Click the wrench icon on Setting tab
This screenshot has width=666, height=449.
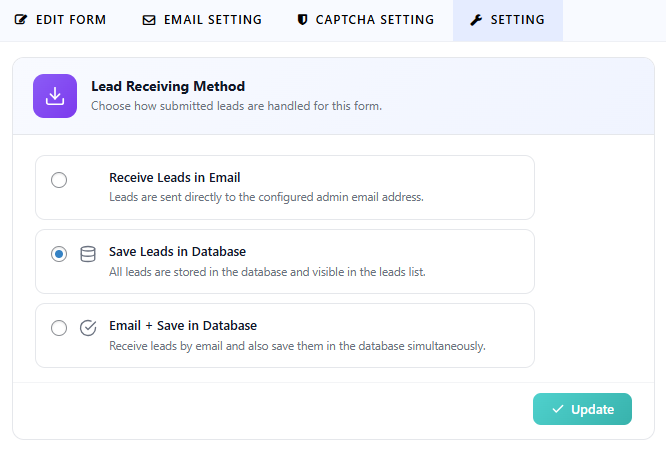point(477,20)
